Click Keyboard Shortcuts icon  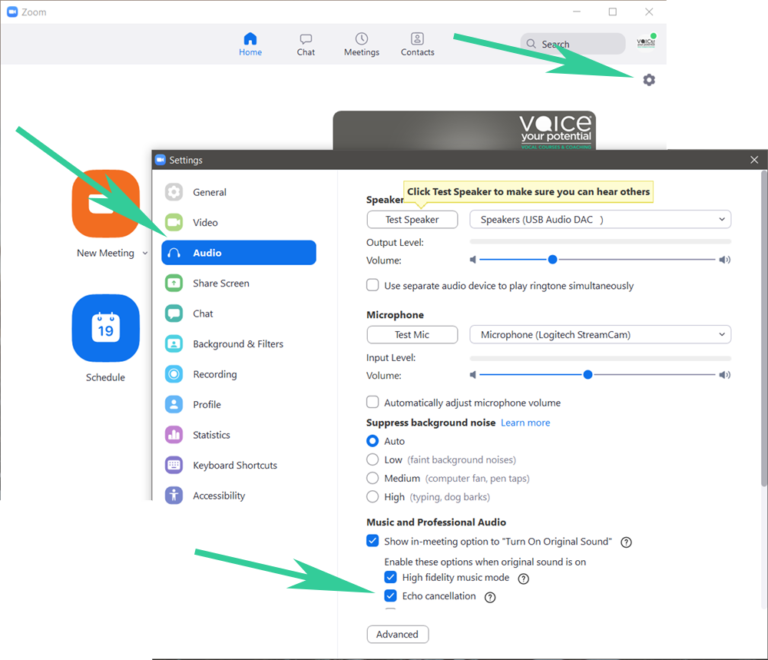coord(174,465)
